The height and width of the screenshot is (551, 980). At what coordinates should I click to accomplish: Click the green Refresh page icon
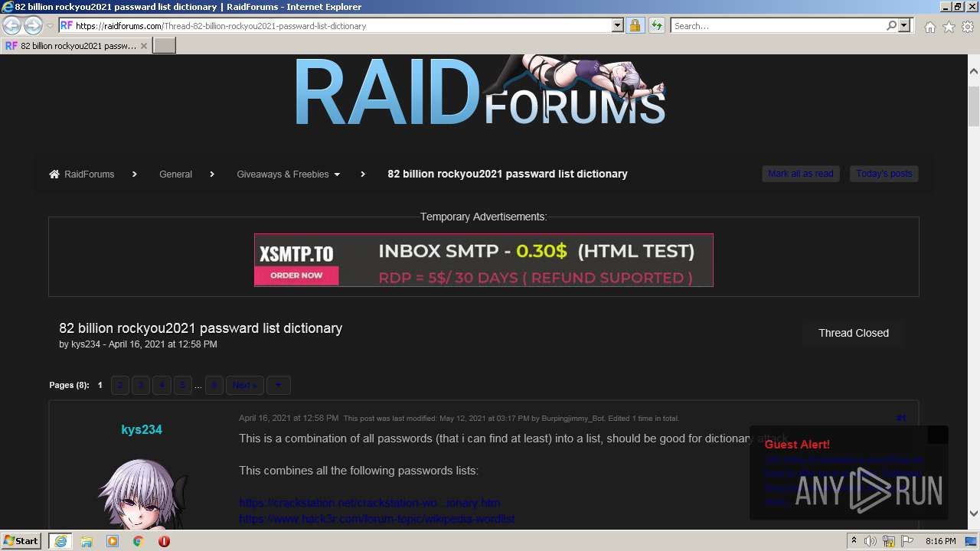pos(656,25)
